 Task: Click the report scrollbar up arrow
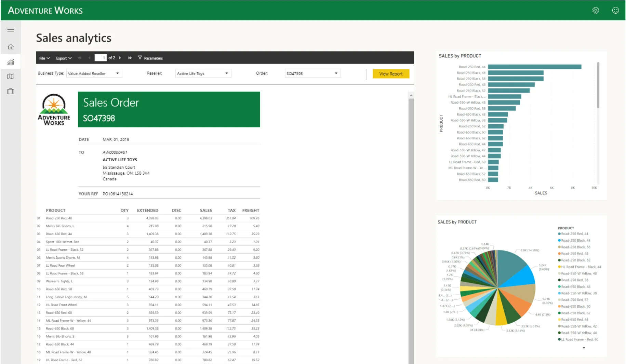pos(411,95)
